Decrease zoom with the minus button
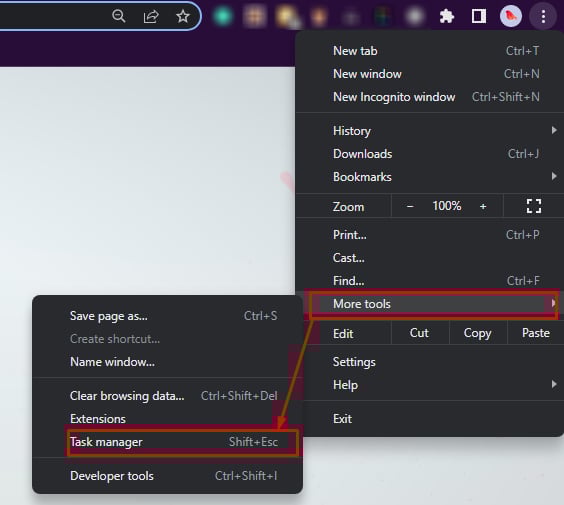Screen dimensions: 564x505 click(x=410, y=206)
